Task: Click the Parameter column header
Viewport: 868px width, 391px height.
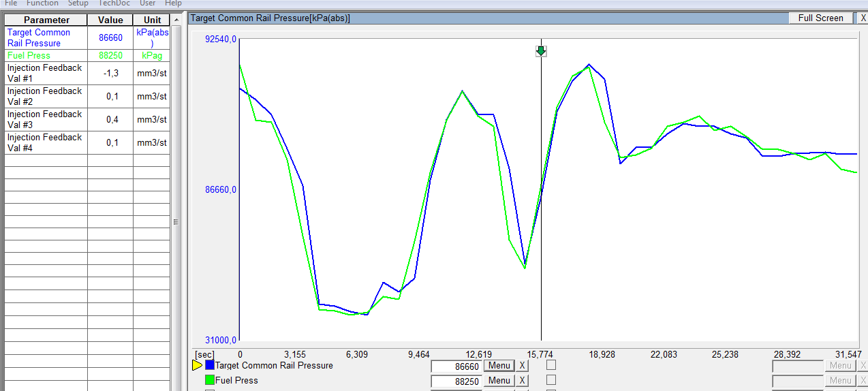Action: (x=46, y=20)
